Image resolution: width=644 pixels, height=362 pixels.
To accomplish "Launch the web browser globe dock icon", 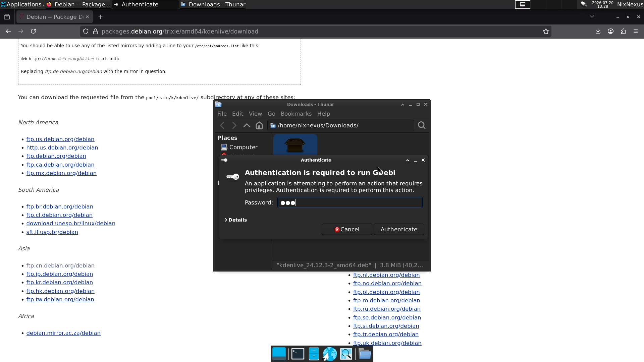I will point(330,354).
